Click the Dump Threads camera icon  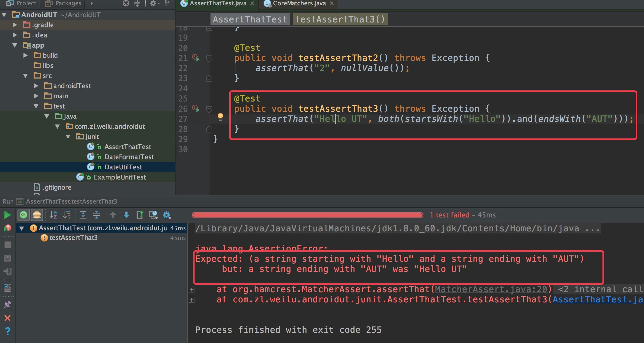pos(7,258)
